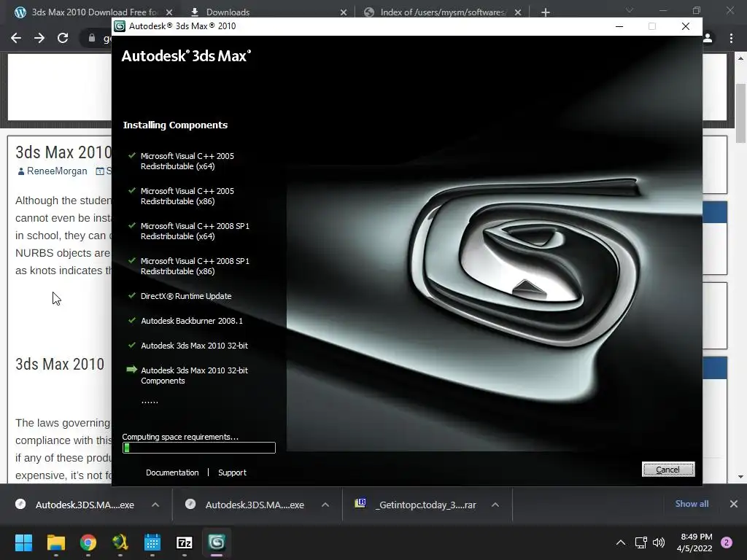Cancel the 3ds Max installation
Image resolution: width=747 pixels, height=560 pixels.
pyautogui.click(x=668, y=469)
